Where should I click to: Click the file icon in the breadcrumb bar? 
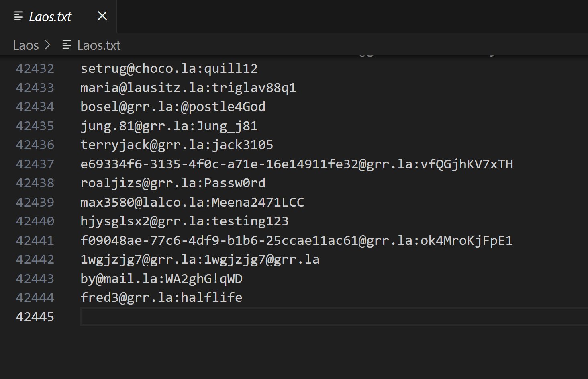pyautogui.click(x=67, y=45)
